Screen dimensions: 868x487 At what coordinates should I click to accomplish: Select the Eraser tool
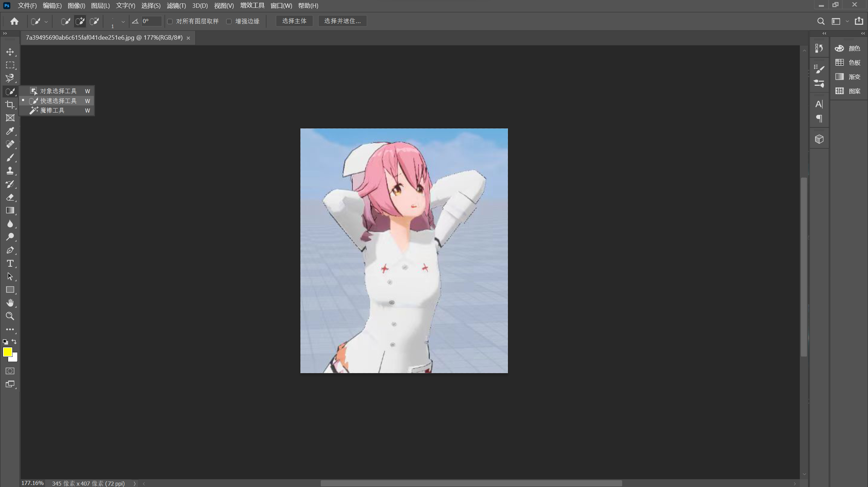(x=10, y=197)
